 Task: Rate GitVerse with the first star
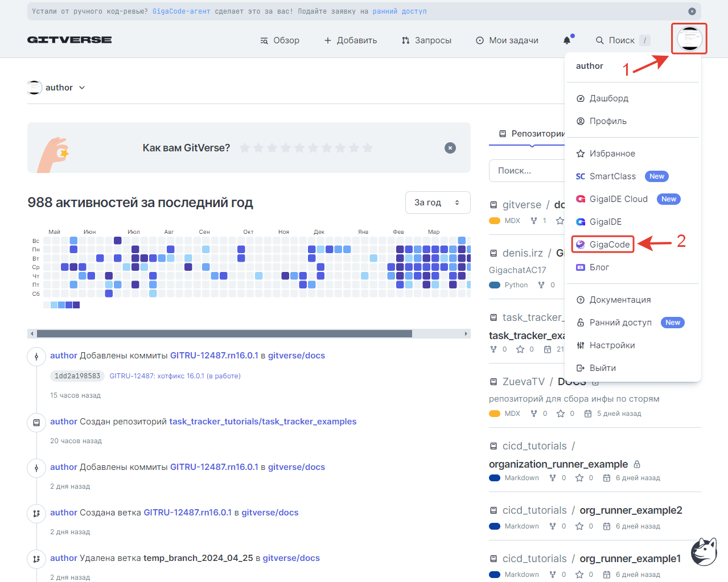[x=245, y=148]
